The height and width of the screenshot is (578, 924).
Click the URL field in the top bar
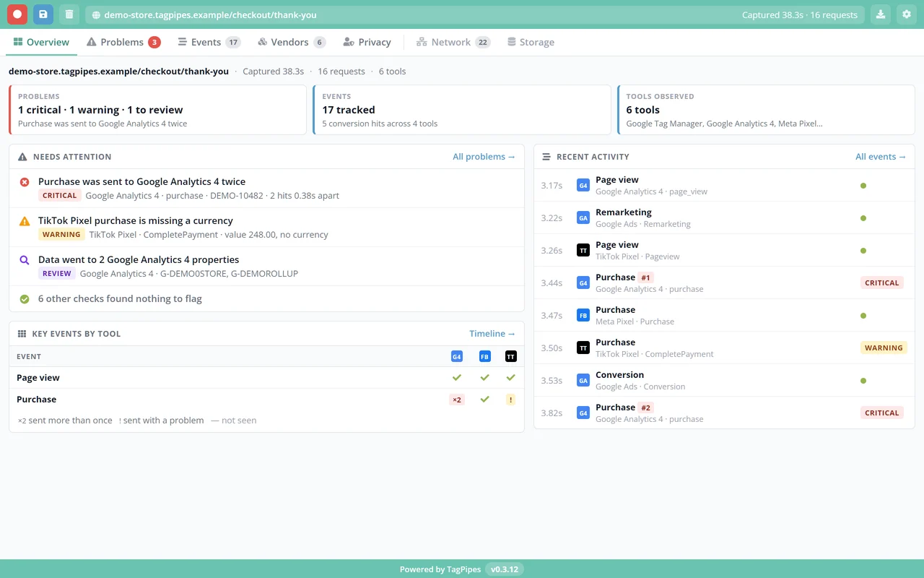tap(475, 14)
